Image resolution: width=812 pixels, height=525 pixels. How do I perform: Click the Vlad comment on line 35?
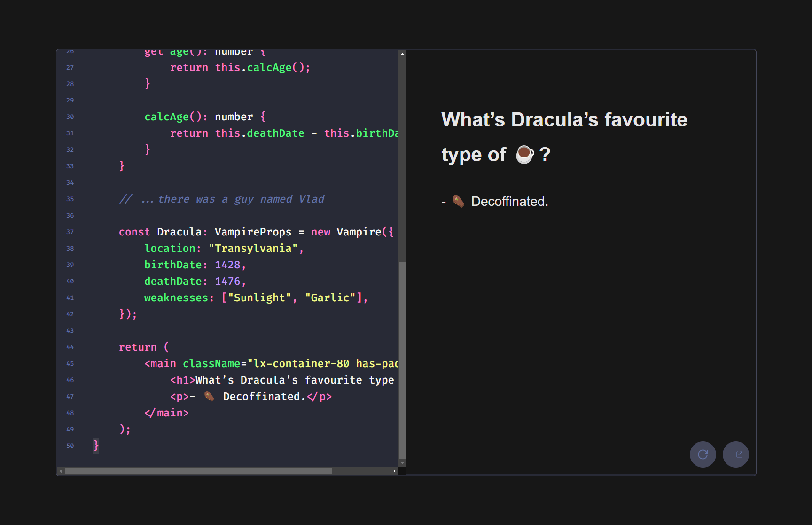[x=221, y=199]
